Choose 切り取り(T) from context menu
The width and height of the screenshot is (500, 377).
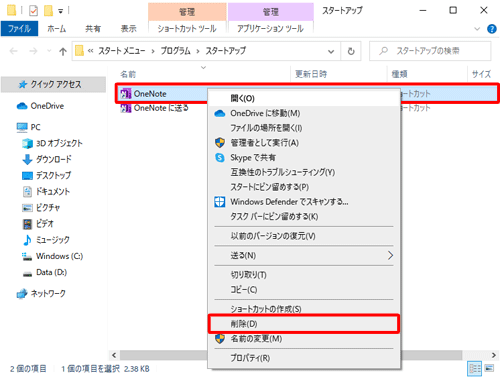tap(304, 275)
